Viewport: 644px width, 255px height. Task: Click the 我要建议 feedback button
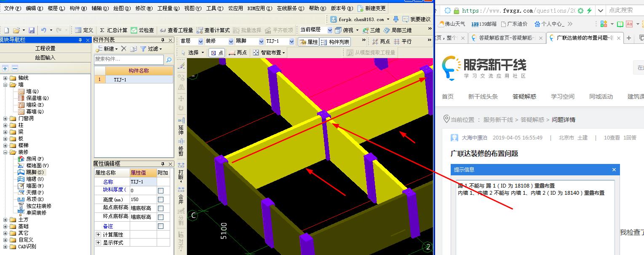[416, 19]
